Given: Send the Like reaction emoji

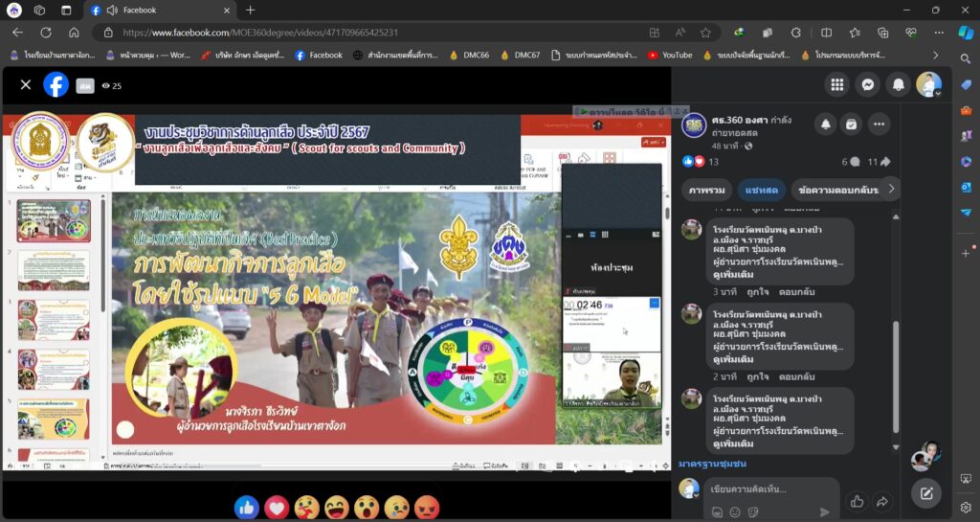Looking at the screenshot, I should 247,508.
